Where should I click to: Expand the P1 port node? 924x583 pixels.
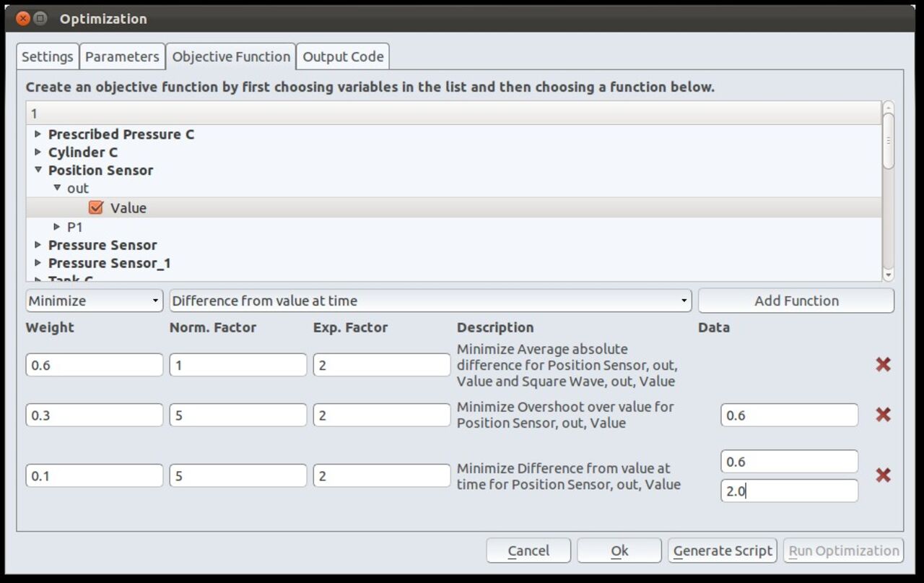tap(57, 227)
